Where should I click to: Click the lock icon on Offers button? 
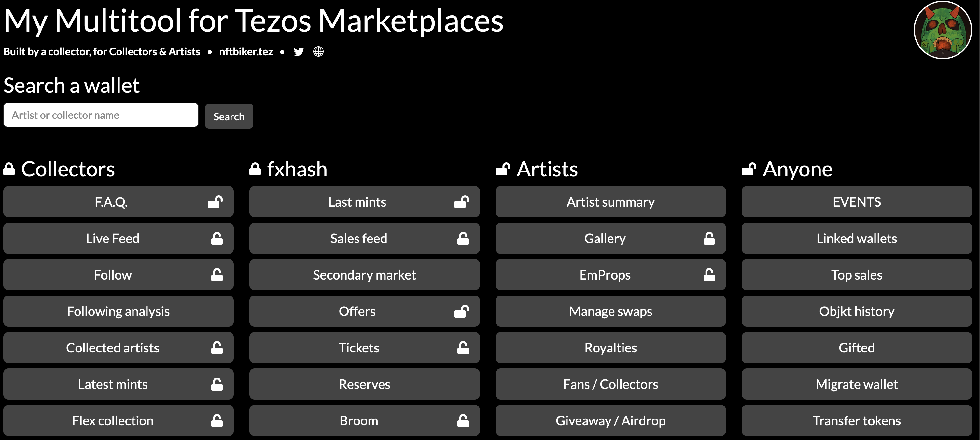coord(461,311)
